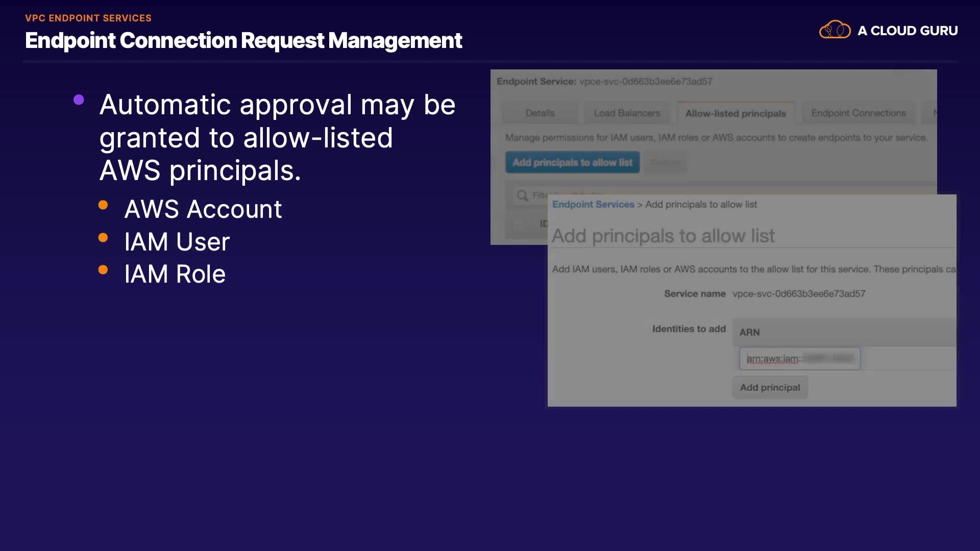Click the IAM Role bullet item

click(x=175, y=274)
